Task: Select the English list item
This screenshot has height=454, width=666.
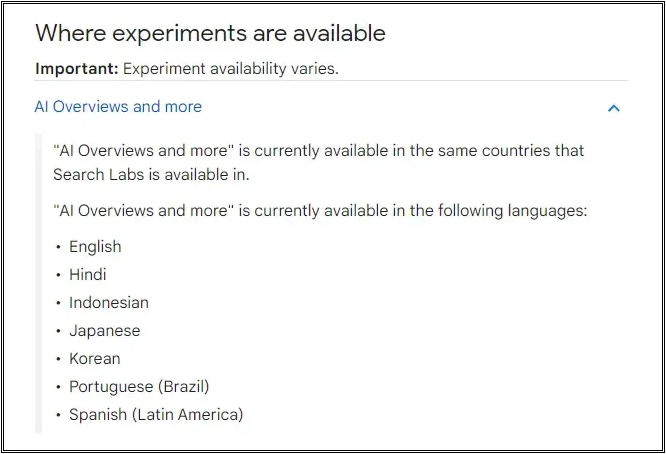Action: (x=95, y=247)
